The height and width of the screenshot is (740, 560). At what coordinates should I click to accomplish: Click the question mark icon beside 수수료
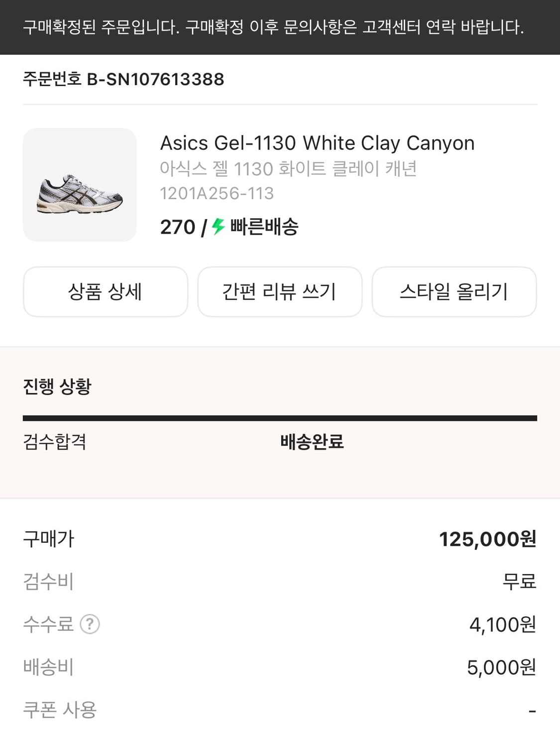click(x=90, y=624)
